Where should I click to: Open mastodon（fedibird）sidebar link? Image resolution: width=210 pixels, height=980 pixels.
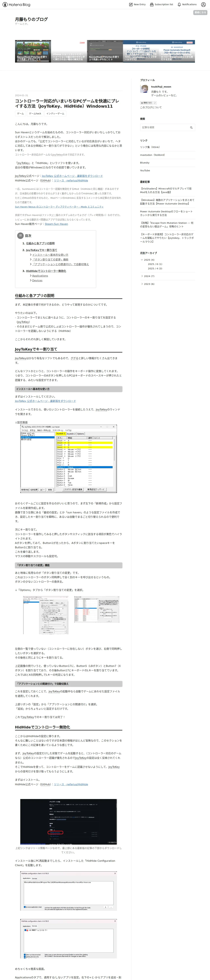pyautogui.click(x=152, y=155)
